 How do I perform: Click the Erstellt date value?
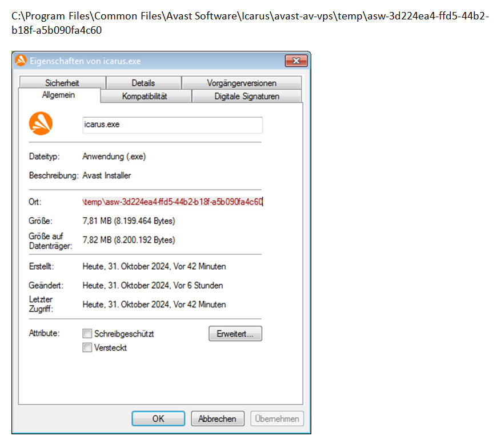[154, 266]
